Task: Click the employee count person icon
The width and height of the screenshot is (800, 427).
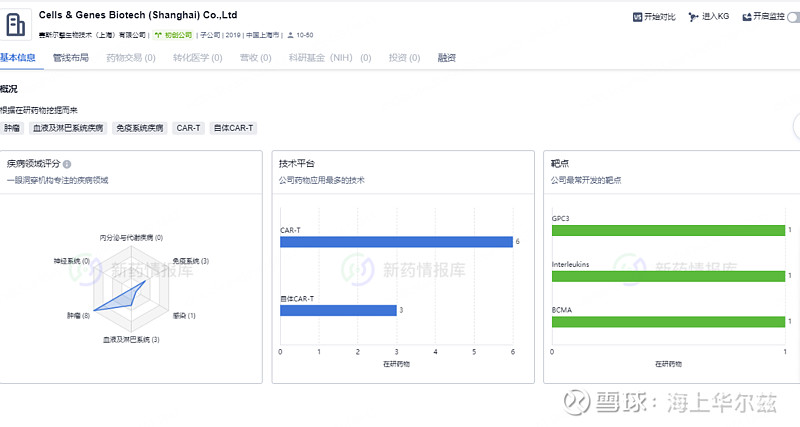Action: coord(290,35)
